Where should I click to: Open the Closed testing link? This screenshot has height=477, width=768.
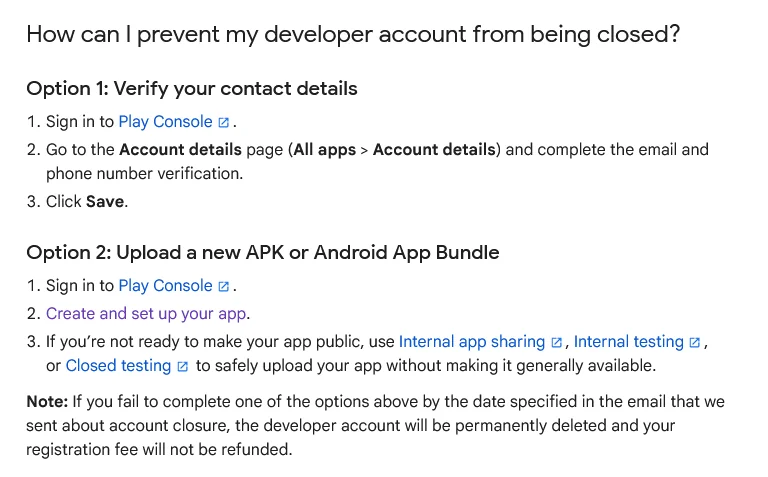pyautogui.click(x=118, y=366)
